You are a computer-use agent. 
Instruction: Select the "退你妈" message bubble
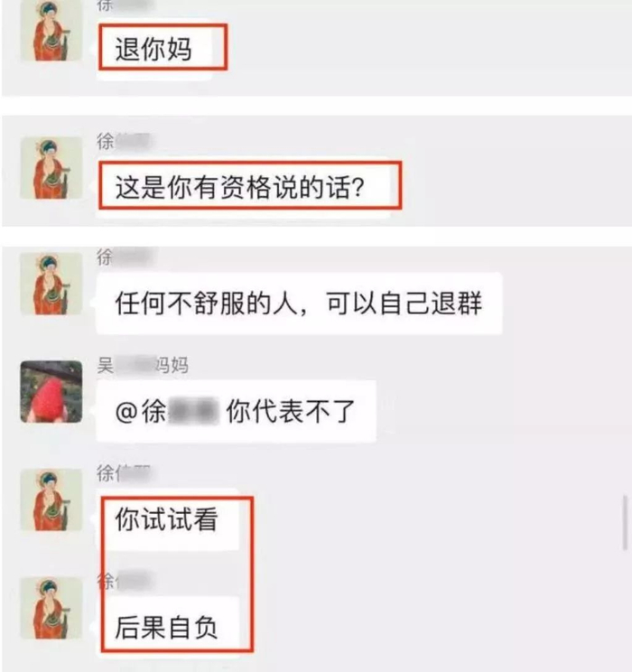pyautogui.click(x=154, y=50)
